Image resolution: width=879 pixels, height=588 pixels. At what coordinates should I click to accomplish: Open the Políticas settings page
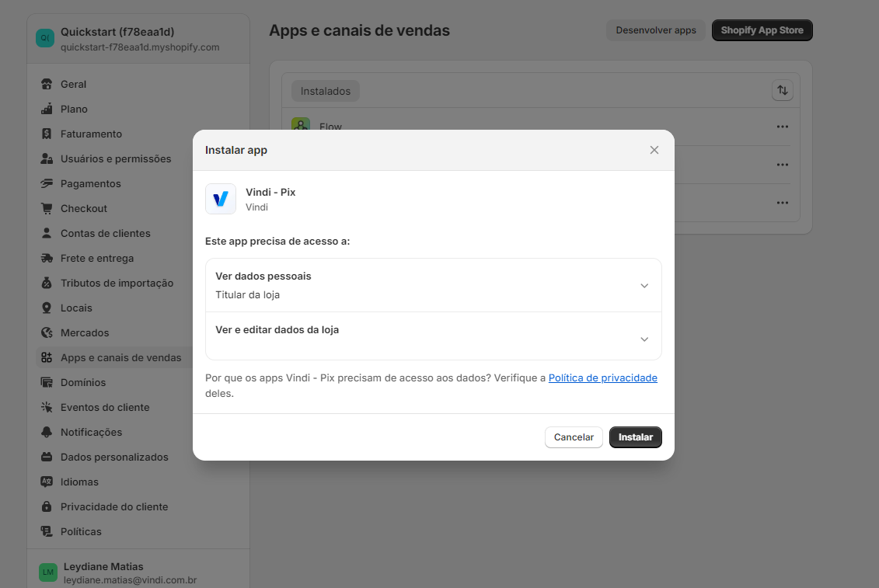(82, 531)
